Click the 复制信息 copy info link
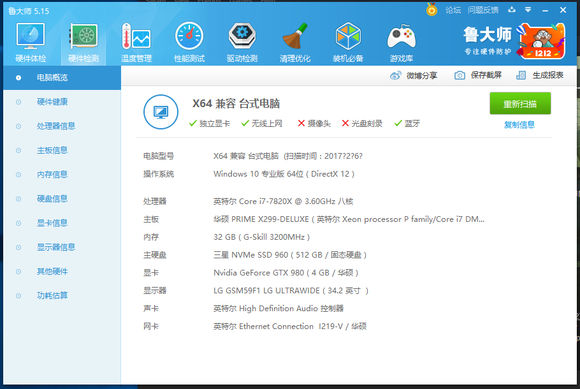The image size is (580, 389). 519,125
